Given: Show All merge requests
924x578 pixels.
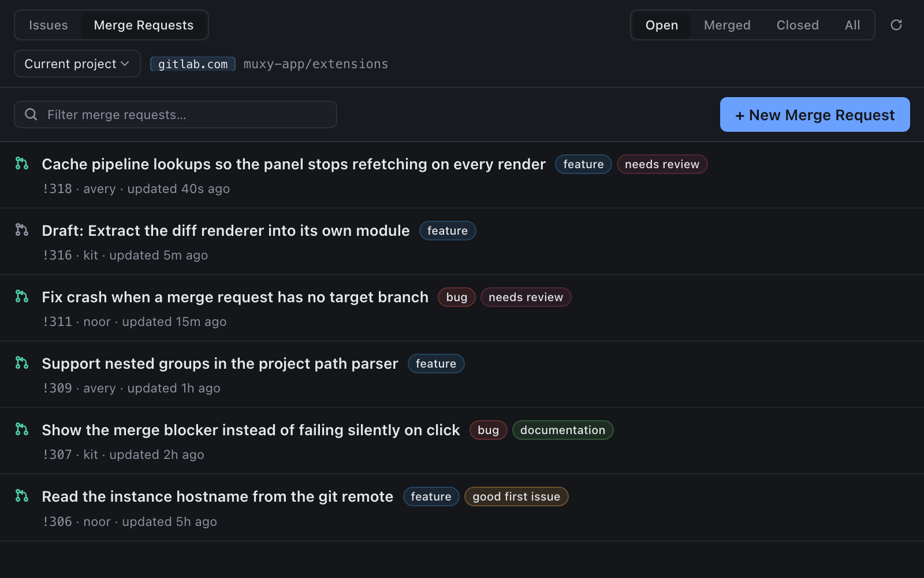Looking at the screenshot, I should tap(852, 25).
